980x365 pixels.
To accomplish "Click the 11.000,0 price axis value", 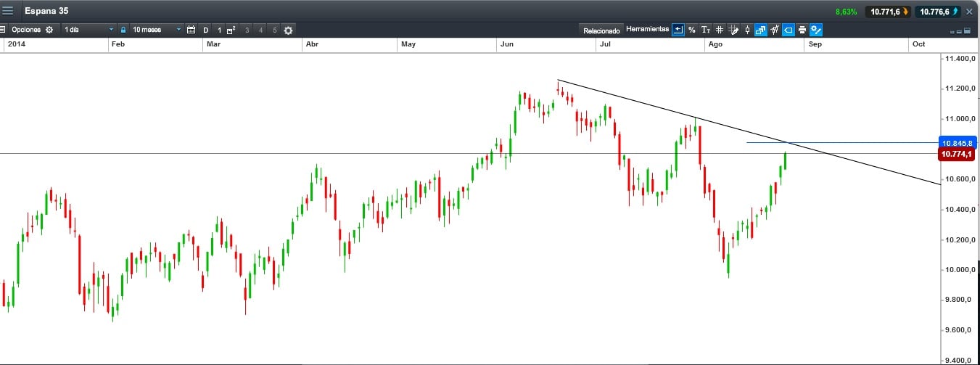I will [959, 119].
